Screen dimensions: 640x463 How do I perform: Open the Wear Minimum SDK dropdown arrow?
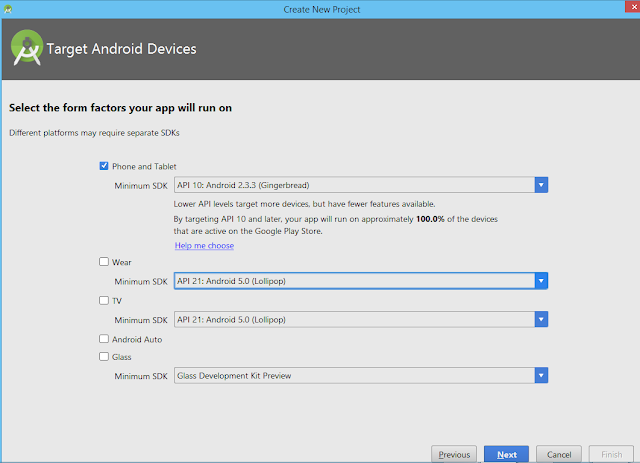pos(541,281)
